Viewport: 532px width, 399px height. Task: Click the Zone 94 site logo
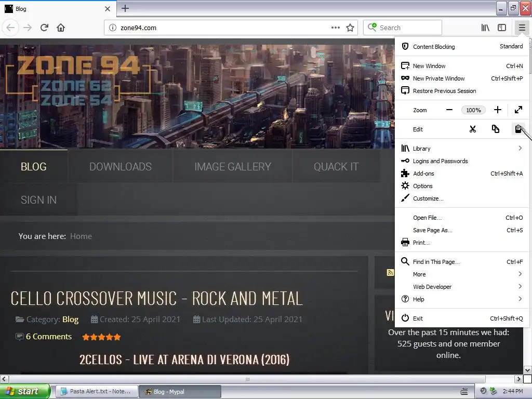click(78, 81)
